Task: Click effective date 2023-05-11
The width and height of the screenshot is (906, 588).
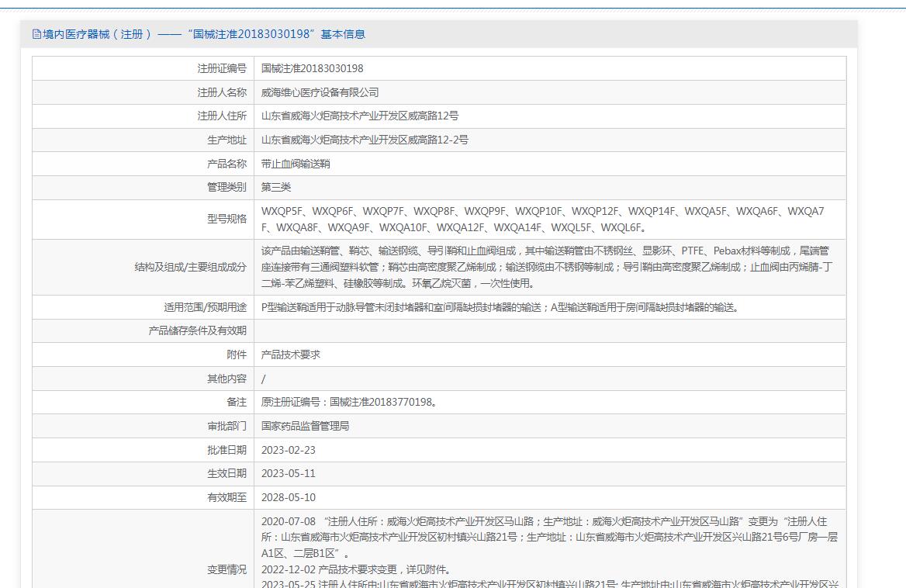Action: (288, 474)
